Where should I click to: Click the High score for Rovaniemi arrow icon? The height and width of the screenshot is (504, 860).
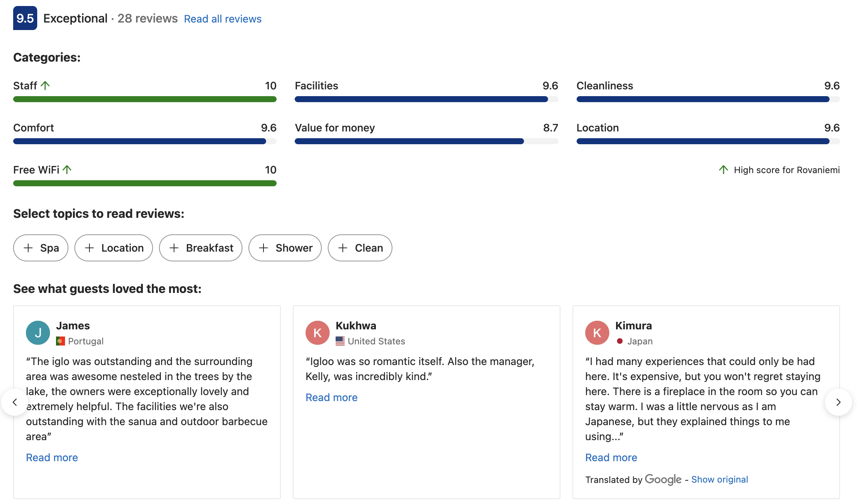point(723,170)
